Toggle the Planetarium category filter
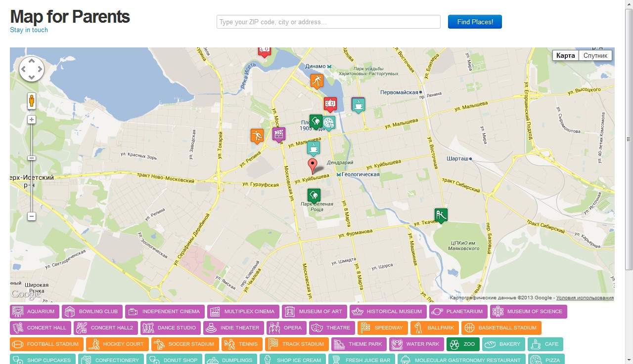This screenshot has width=633, height=364. (458, 312)
